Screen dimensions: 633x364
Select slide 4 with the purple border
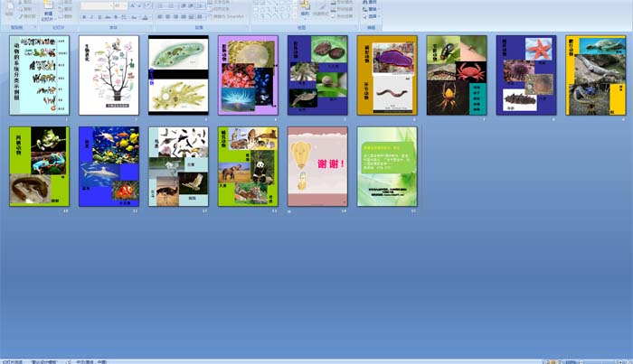coord(248,75)
